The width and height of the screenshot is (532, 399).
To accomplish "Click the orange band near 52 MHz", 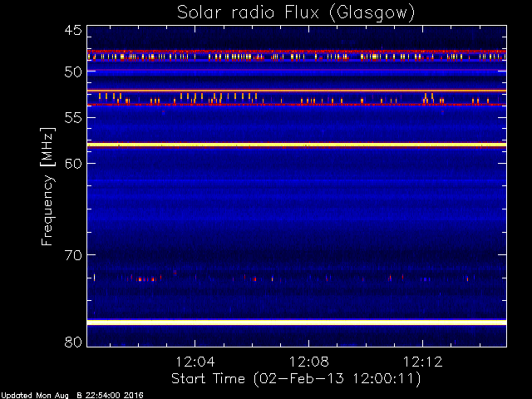I will click(297, 91).
